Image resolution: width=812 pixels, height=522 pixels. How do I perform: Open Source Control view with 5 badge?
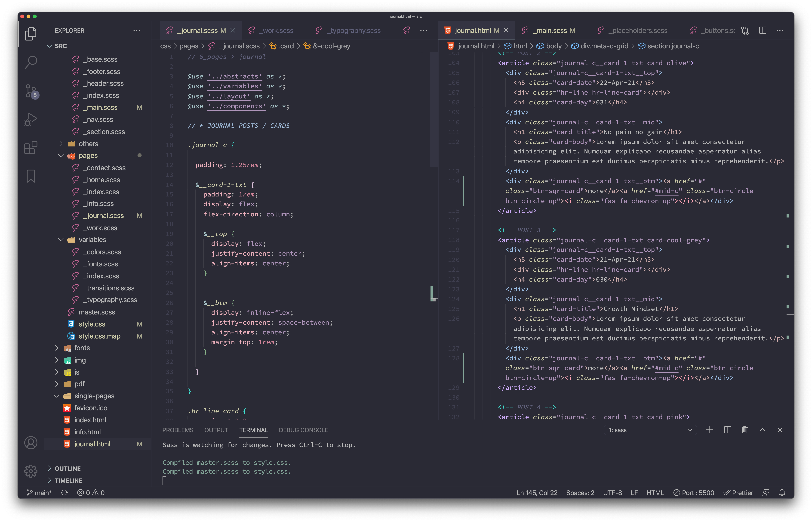pyautogui.click(x=31, y=91)
